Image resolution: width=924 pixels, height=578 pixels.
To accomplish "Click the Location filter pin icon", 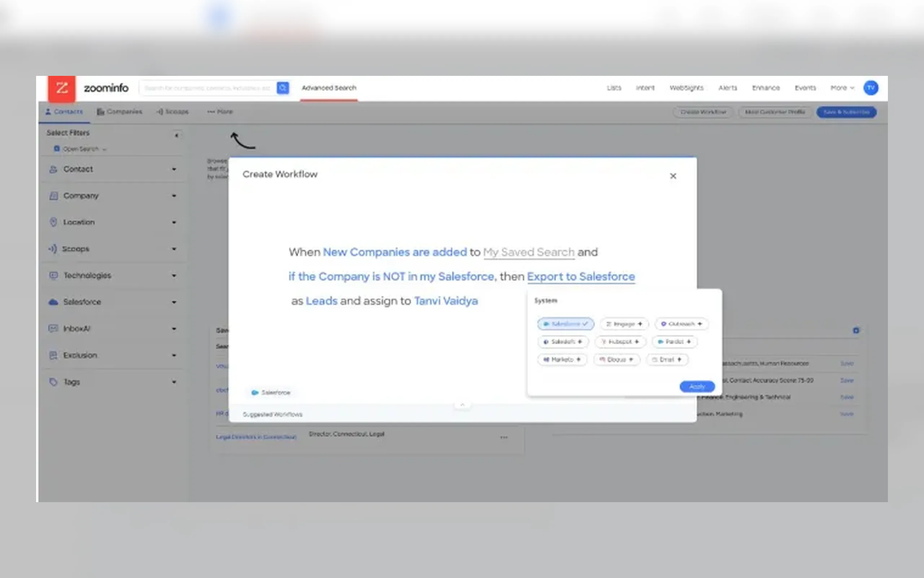I will point(53,222).
